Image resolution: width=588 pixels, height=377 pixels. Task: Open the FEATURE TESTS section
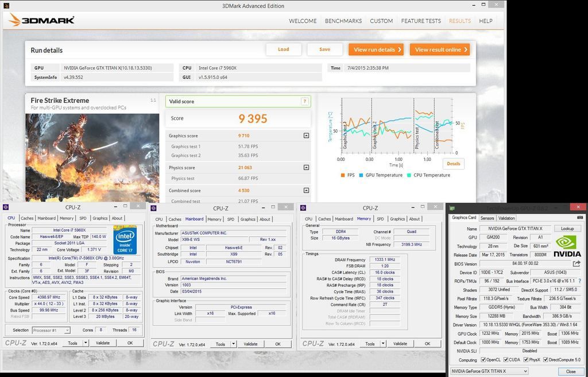click(x=421, y=21)
